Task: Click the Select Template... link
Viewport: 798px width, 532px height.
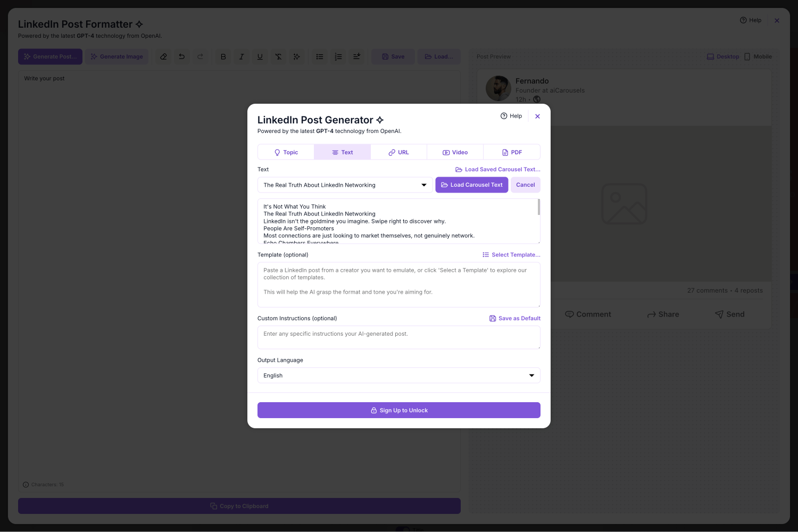Action: point(511,255)
